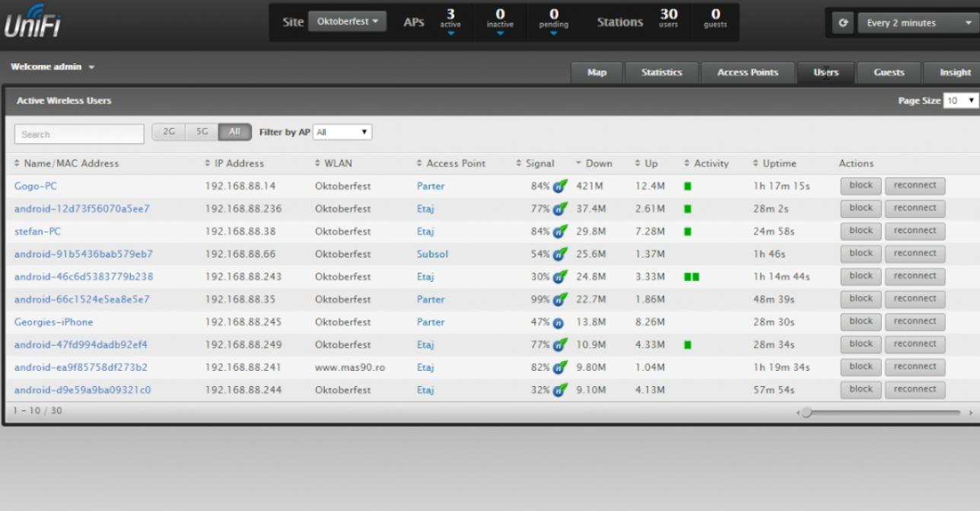
Task: Open the Filter by AP dropdown
Action: click(x=342, y=133)
